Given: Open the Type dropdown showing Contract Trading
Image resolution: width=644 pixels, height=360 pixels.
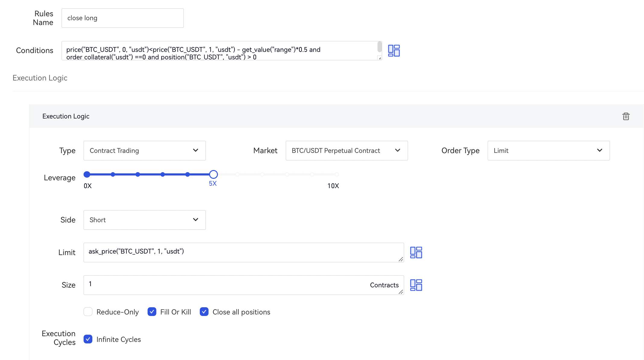Looking at the screenshot, I should (145, 150).
